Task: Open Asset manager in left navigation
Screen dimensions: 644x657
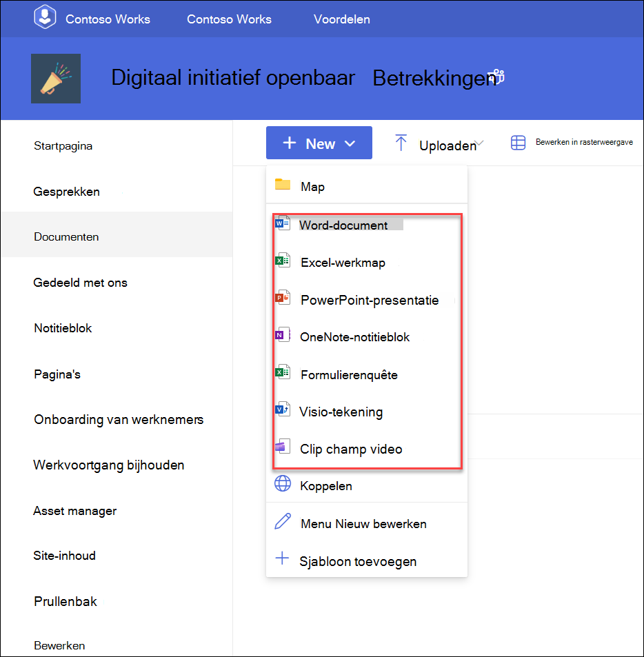Action: click(x=75, y=511)
